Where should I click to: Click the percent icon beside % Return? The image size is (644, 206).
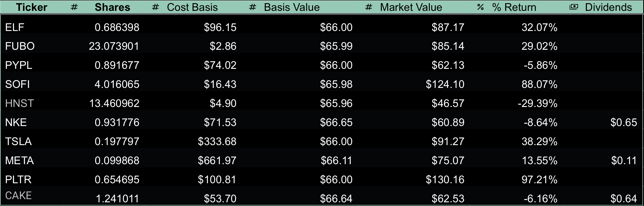click(x=480, y=7)
